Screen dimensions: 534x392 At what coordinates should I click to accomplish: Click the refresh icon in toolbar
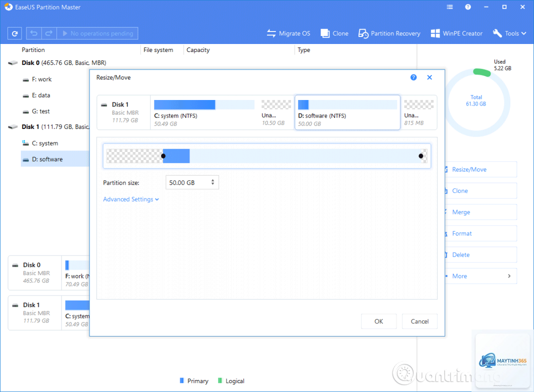pyautogui.click(x=14, y=33)
